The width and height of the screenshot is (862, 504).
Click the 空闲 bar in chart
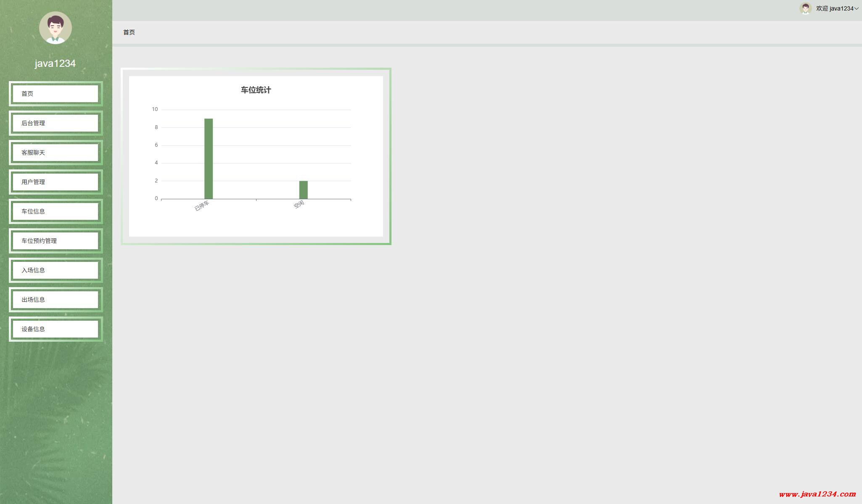[303, 190]
